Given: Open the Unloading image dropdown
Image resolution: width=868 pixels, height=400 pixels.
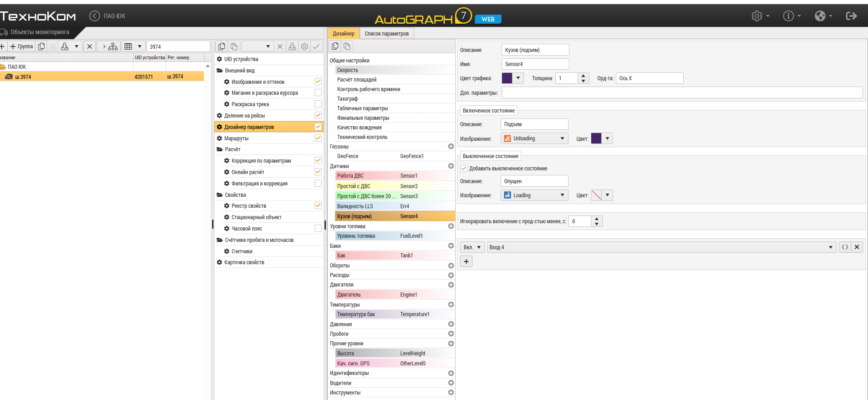Looking at the screenshot, I should click(534, 138).
